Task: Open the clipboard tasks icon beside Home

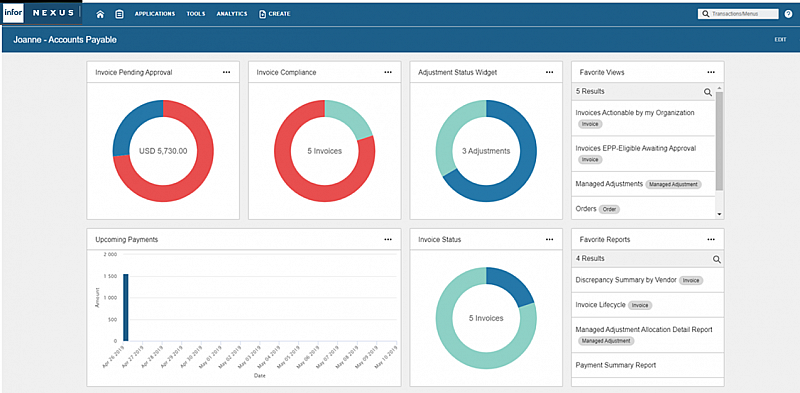Action: (x=119, y=14)
